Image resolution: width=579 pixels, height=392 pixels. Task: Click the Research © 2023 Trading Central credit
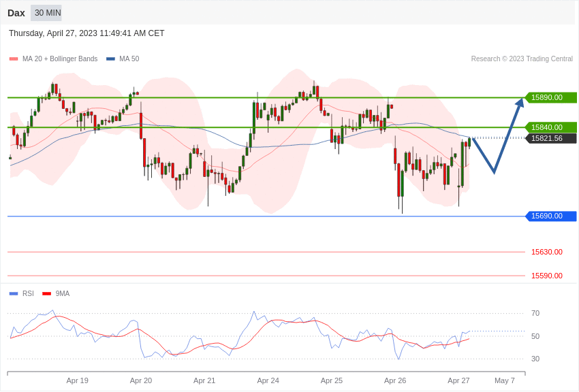pyautogui.click(x=522, y=59)
